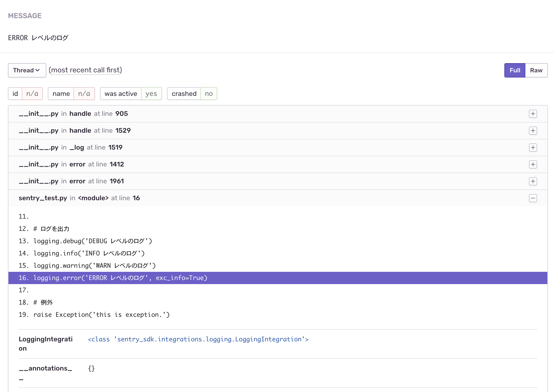This screenshot has width=554, height=392.
Task: Open the Thread dropdown
Action: [x=27, y=70]
